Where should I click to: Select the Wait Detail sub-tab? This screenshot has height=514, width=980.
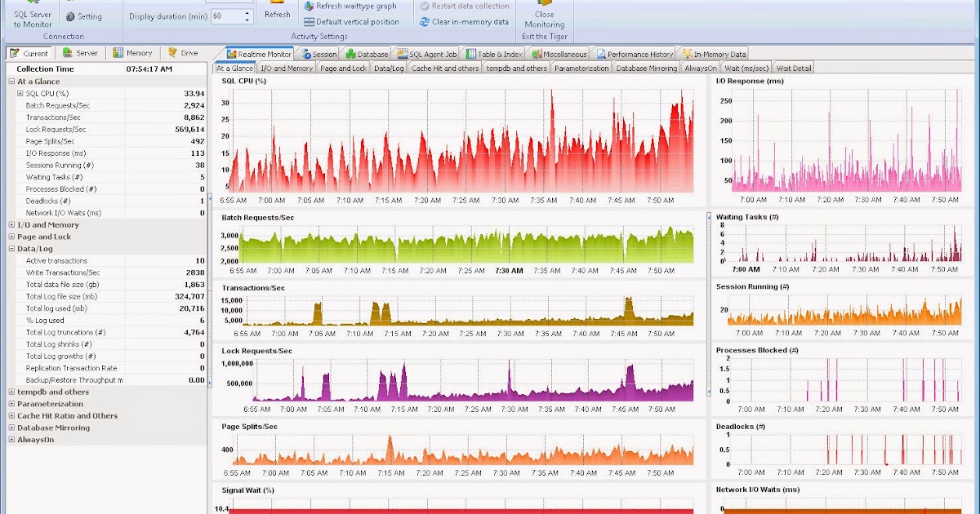794,69
